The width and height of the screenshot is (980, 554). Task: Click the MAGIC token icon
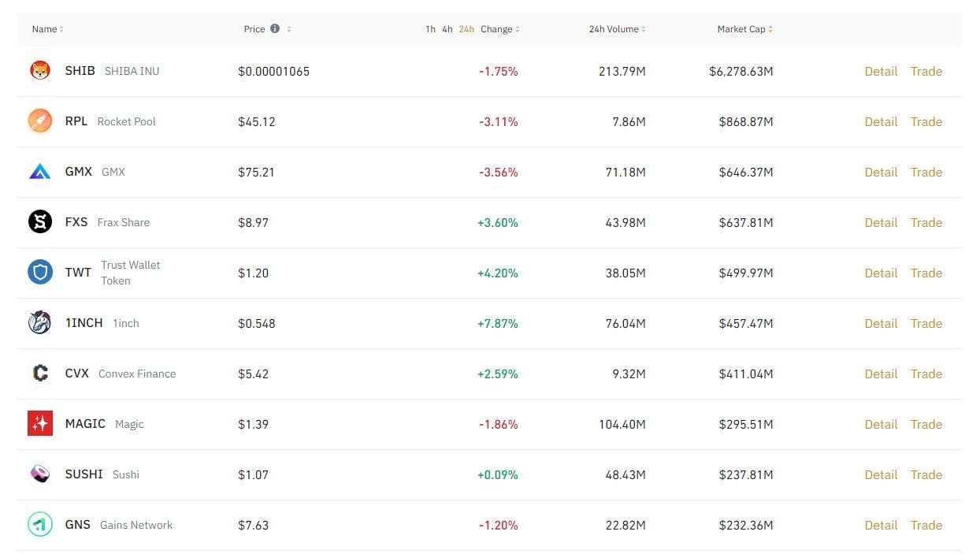pos(40,424)
